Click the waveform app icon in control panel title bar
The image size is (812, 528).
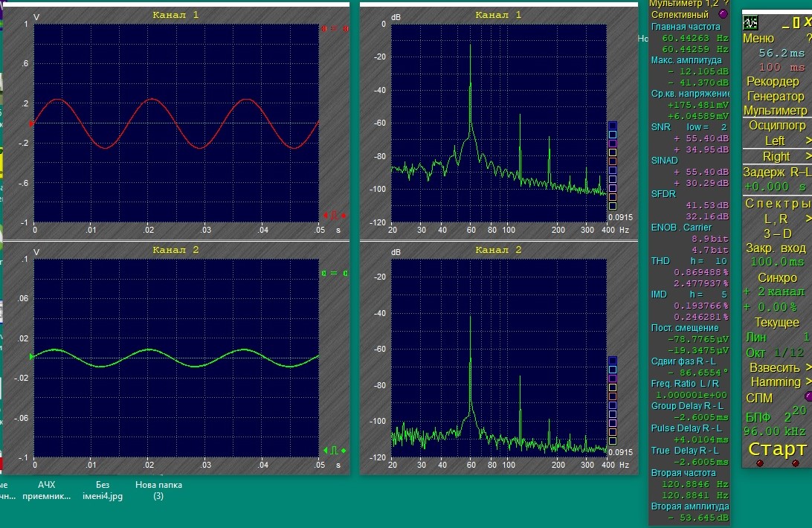coord(750,23)
